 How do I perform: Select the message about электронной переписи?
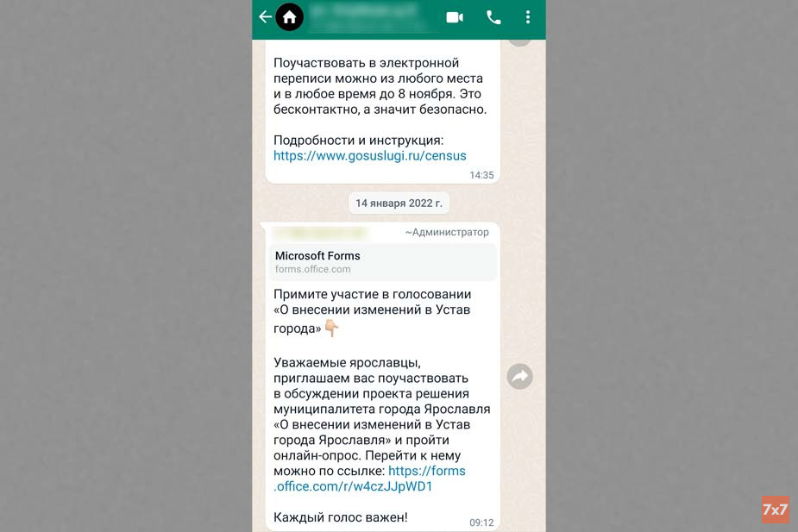coord(382,111)
